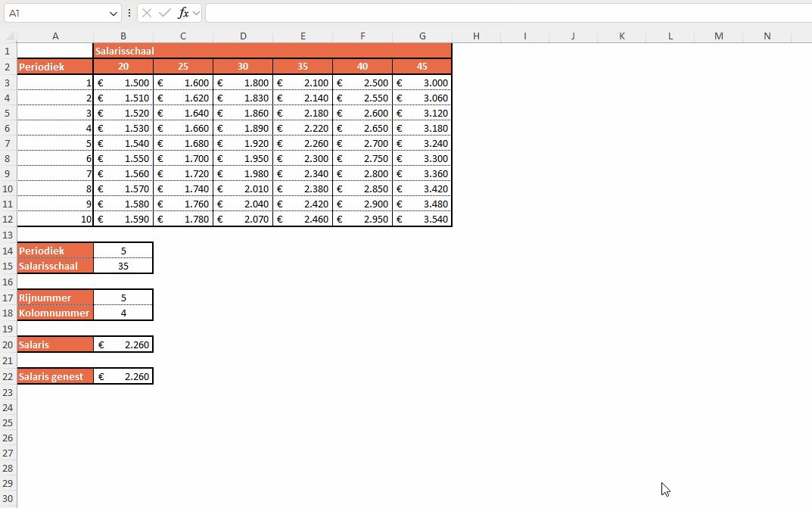The width and height of the screenshot is (812, 508).
Task: Click the Salarisschaal header cell in row 1
Action: (x=272, y=51)
